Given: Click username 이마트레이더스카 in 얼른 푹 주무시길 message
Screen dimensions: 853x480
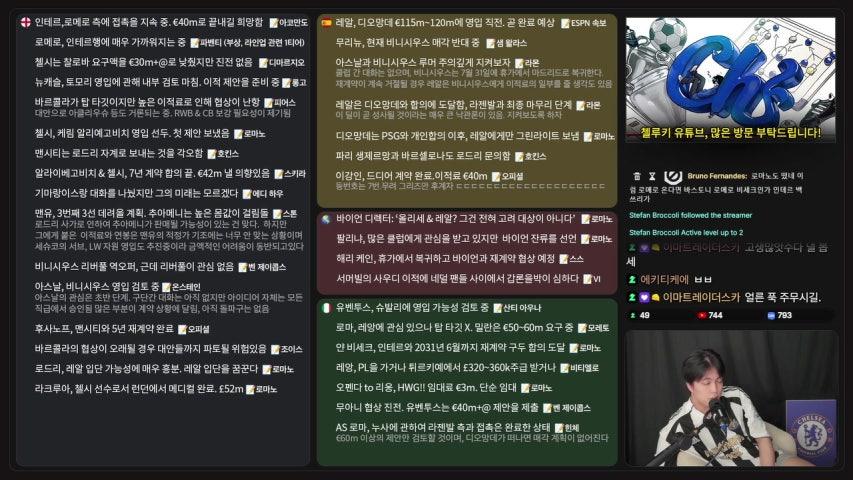Looking at the screenshot, I should point(701,298).
